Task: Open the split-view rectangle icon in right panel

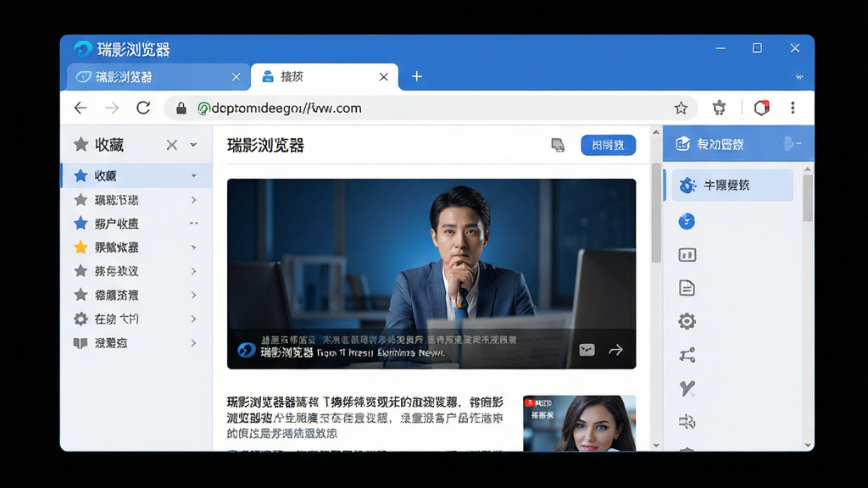Action: pyautogui.click(x=687, y=255)
